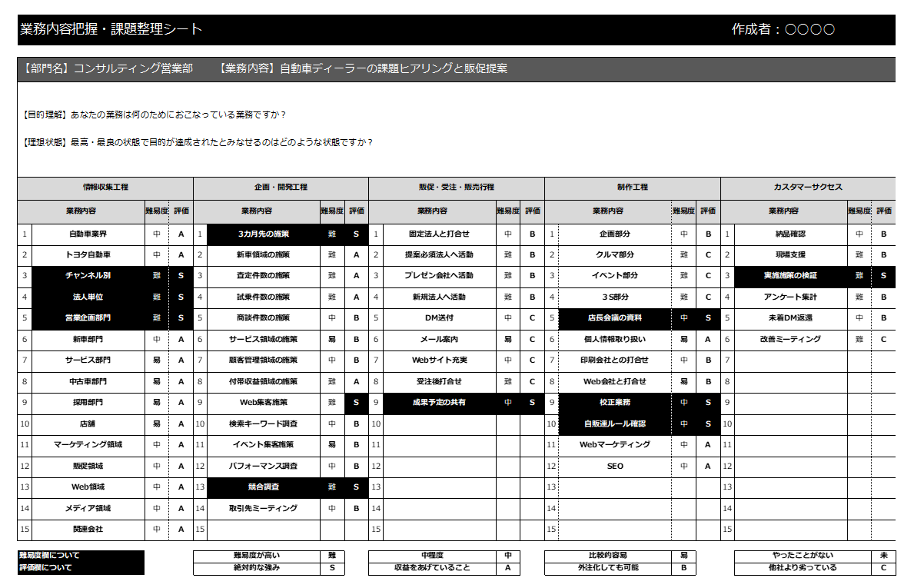This screenshot has width=914, height=588.
Task: Select the 作成者 author field
Action: (x=783, y=29)
